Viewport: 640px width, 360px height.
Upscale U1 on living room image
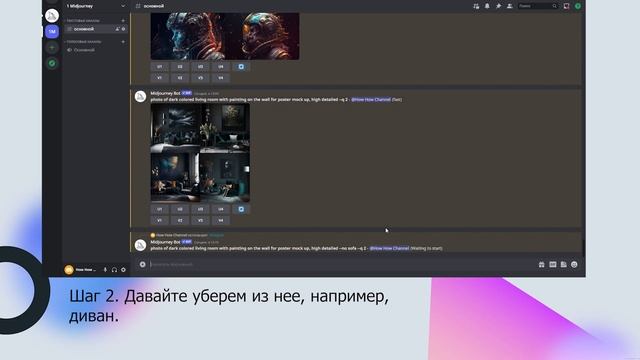tap(160, 209)
